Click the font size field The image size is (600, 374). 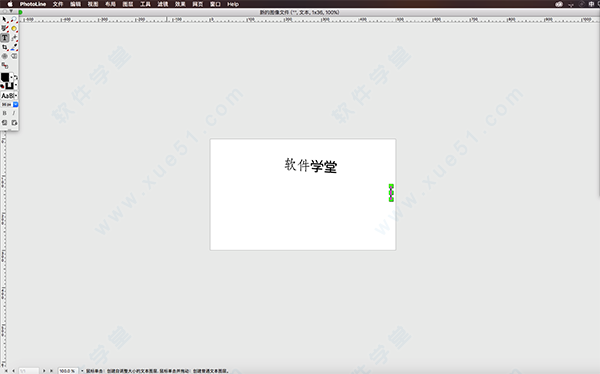[7, 105]
